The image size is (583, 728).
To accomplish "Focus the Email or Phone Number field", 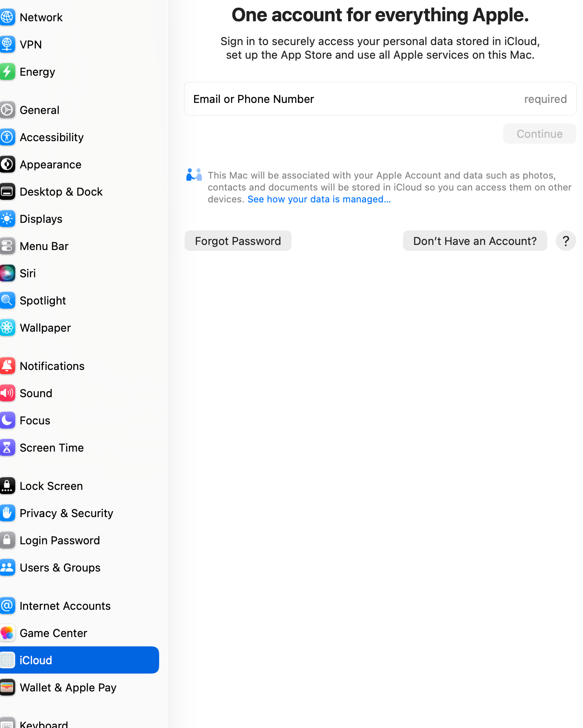I will coord(380,99).
